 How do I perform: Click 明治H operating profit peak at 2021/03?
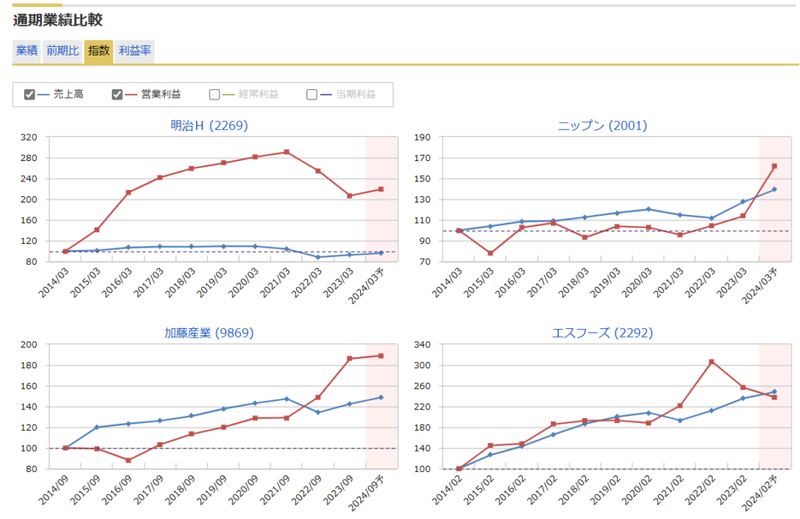click(x=287, y=152)
